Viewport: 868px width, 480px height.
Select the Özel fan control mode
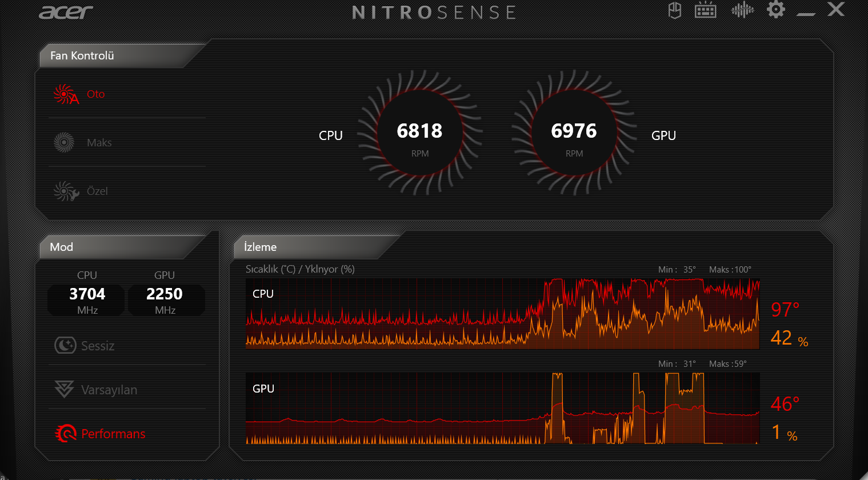(81, 191)
